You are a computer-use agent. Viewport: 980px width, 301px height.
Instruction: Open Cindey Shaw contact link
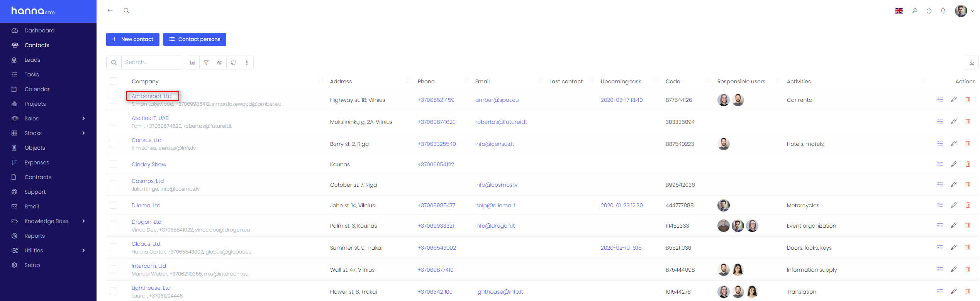point(149,164)
